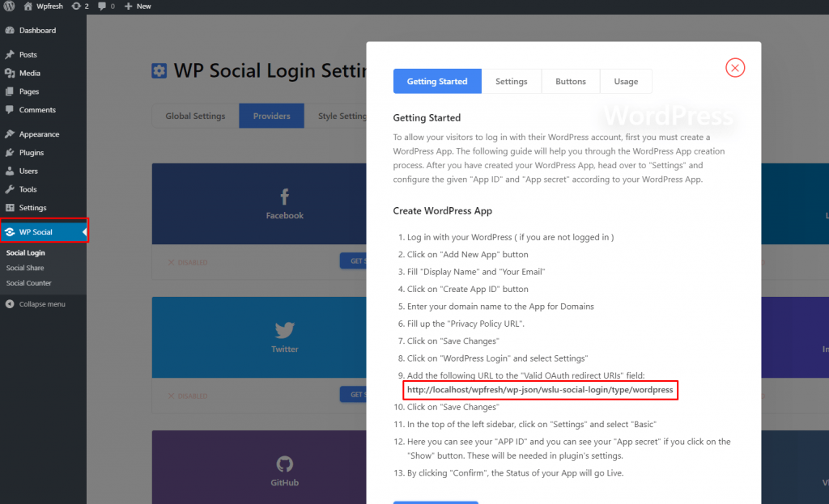This screenshot has height=504, width=829.
Task: Open the Buttons tab
Action: (571, 82)
